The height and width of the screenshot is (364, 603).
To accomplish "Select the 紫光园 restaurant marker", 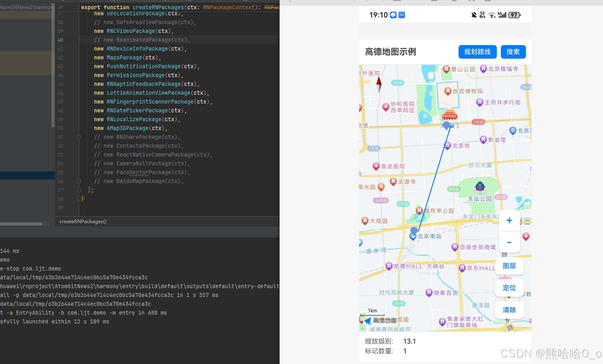I will [x=381, y=187].
